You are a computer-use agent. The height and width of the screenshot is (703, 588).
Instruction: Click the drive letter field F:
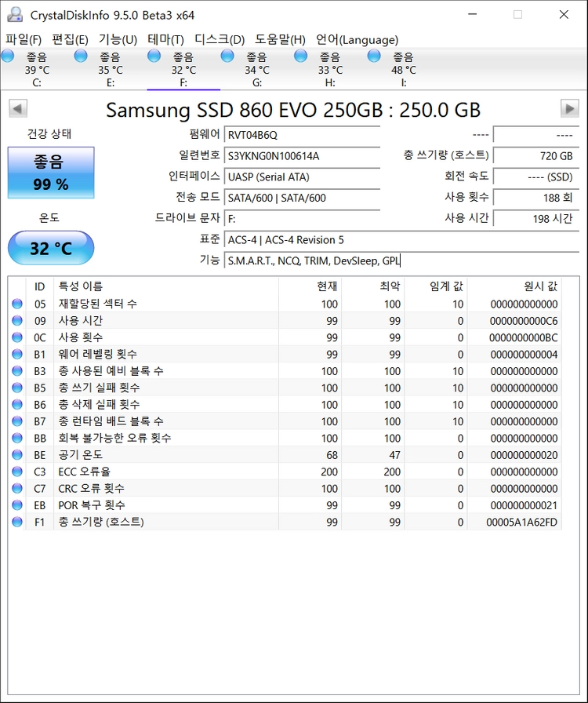coord(302,219)
